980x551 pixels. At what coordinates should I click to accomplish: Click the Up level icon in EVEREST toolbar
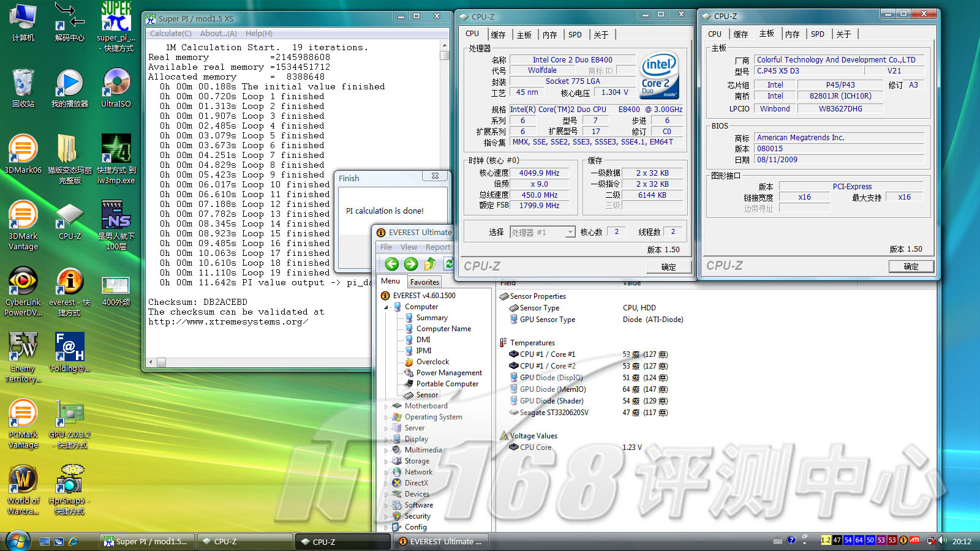point(430,264)
